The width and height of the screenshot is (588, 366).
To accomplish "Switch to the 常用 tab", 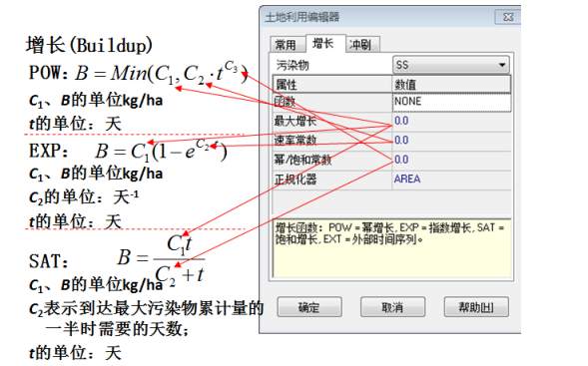I will click(286, 45).
